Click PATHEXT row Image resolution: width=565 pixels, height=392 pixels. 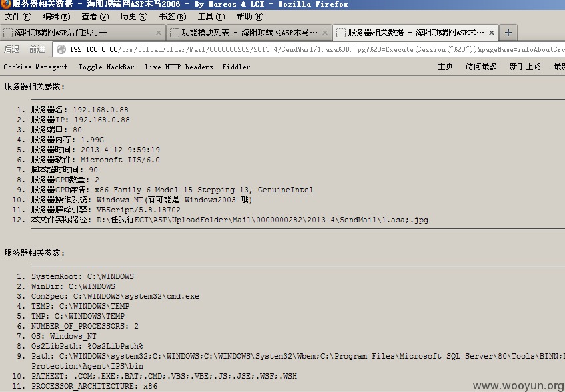[x=165, y=376]
